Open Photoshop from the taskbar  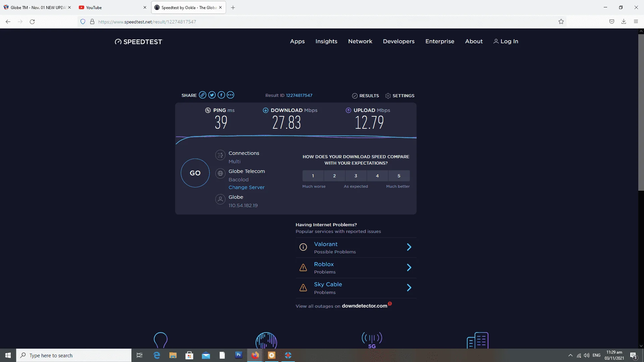coord(238,355)
